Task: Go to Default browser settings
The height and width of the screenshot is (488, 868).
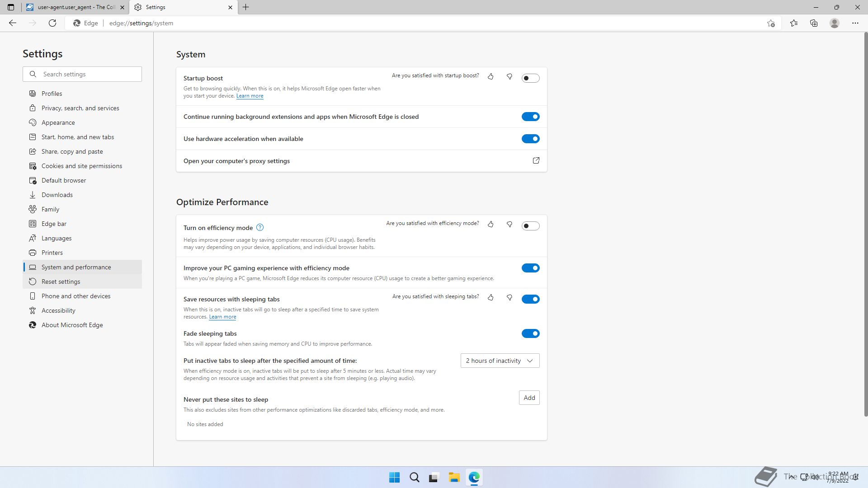Action: pyautogui.click(x=82, y=180)
